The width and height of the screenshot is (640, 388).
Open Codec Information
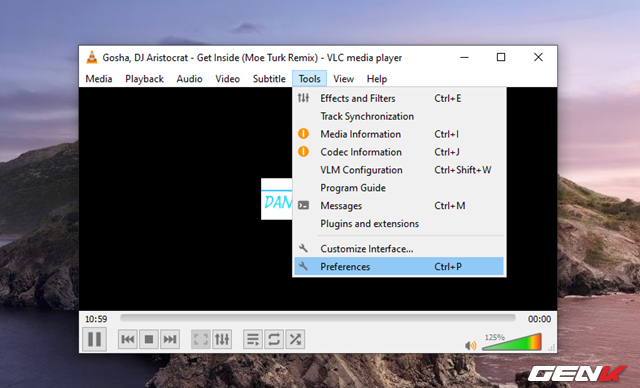pos(399,152)
